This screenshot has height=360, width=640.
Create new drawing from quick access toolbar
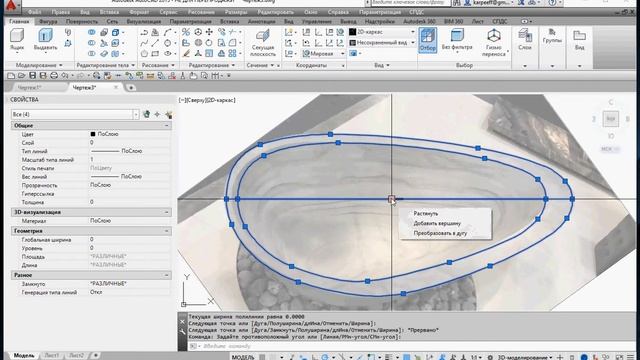coord(11,76)
